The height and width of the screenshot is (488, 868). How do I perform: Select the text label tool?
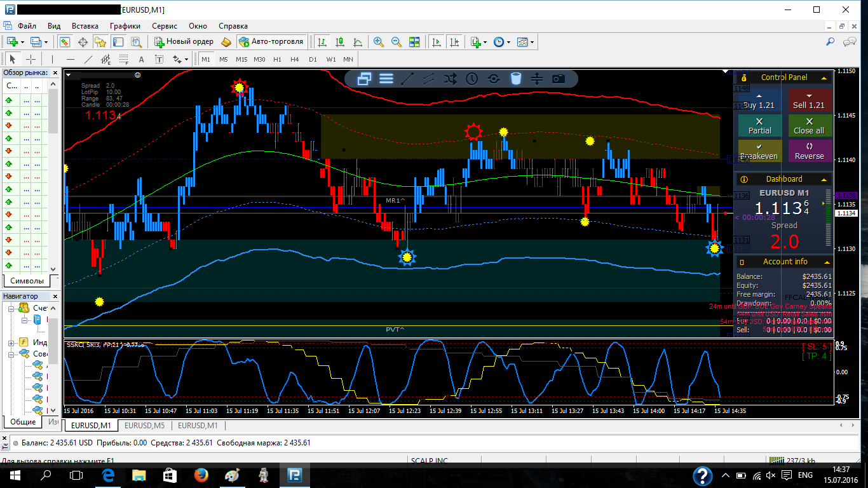point(159,59)
